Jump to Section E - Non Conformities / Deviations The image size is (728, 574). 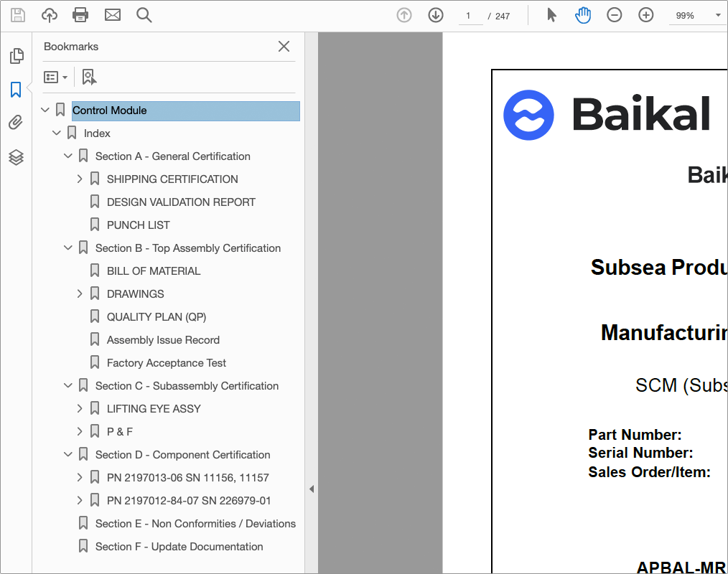pyautogui.click(x=195, y=524)
